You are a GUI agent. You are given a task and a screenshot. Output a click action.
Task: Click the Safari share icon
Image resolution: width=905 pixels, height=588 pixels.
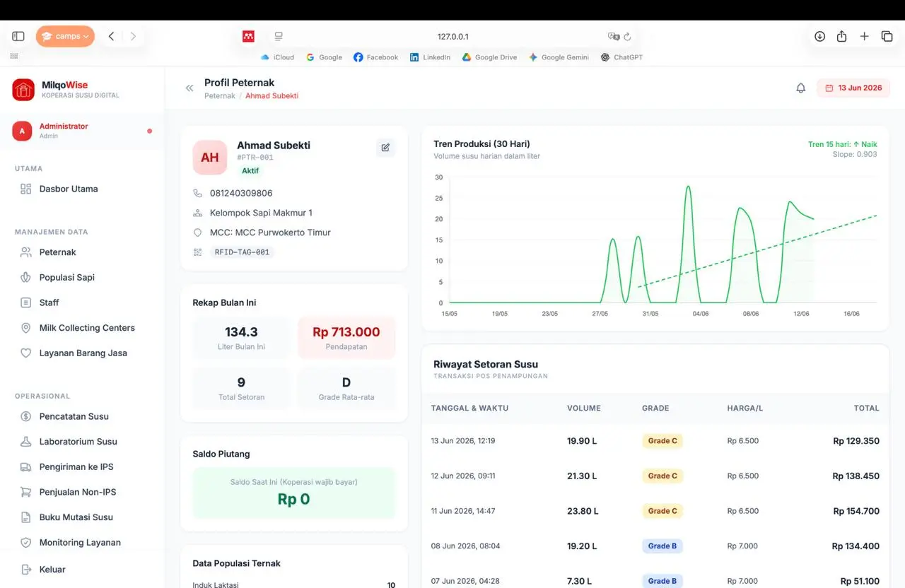[841, 37]
